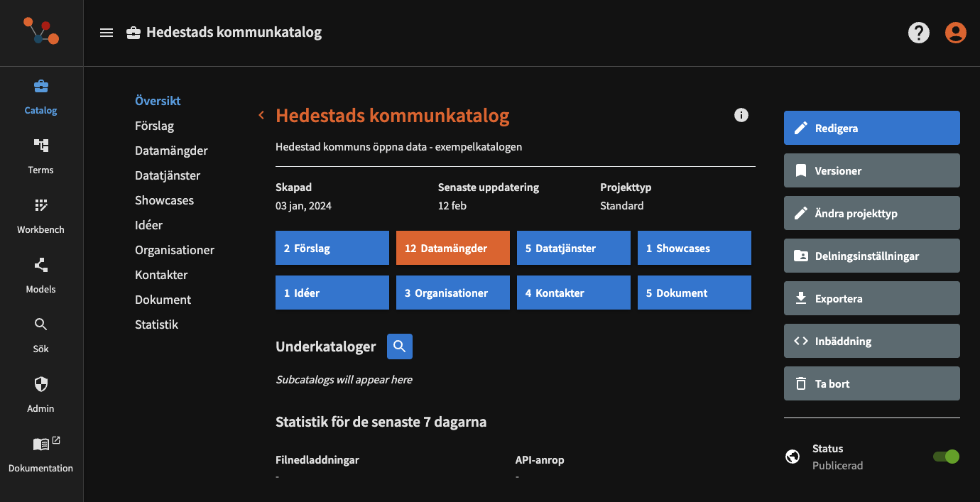Screen dimensions: 980x502
Task: Toggle the Publicerad status switch
Action: coord(946,457)
